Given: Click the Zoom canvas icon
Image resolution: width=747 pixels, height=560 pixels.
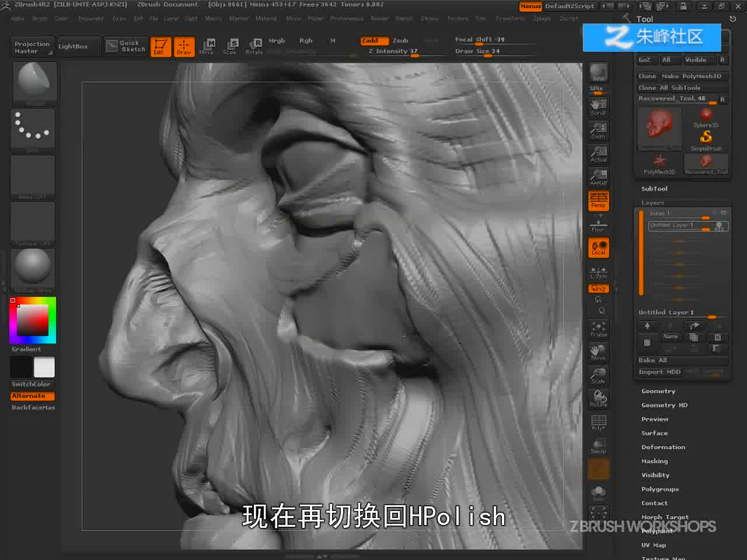Looking at the screenshot, I should 599,130.
